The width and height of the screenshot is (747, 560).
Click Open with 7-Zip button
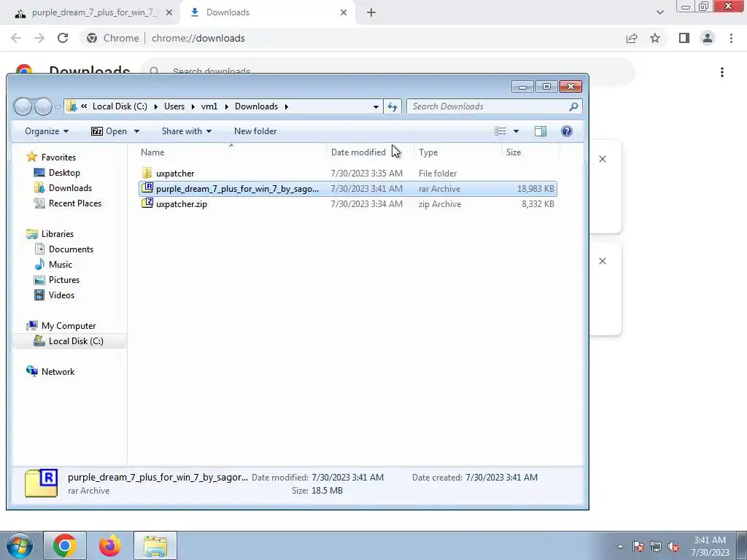tap(109, 131)
